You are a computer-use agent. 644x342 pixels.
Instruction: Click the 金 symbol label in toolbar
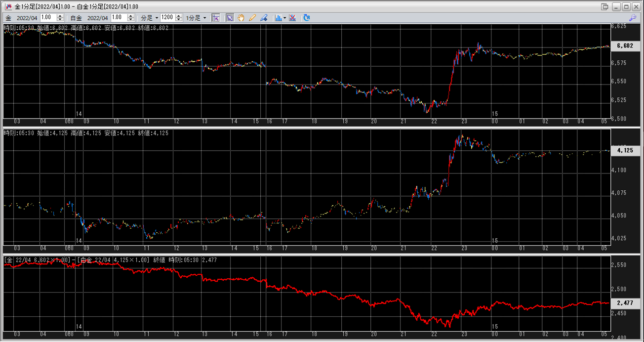[8, 18]
